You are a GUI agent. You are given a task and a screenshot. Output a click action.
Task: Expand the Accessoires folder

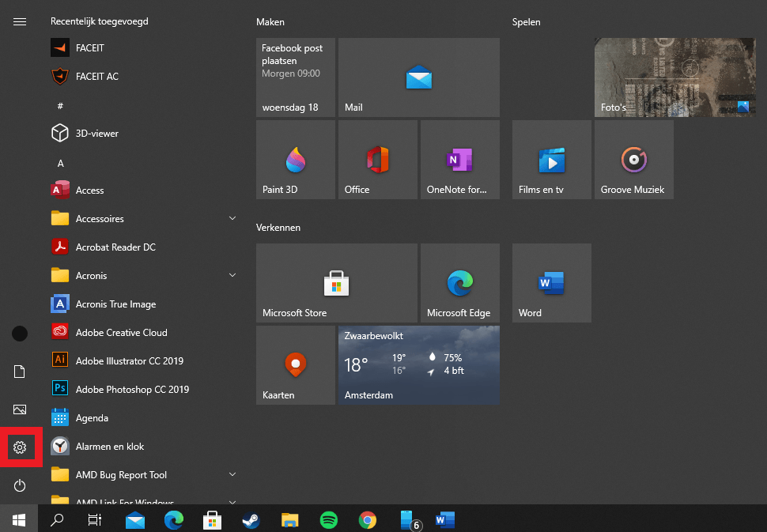[144, 218]
